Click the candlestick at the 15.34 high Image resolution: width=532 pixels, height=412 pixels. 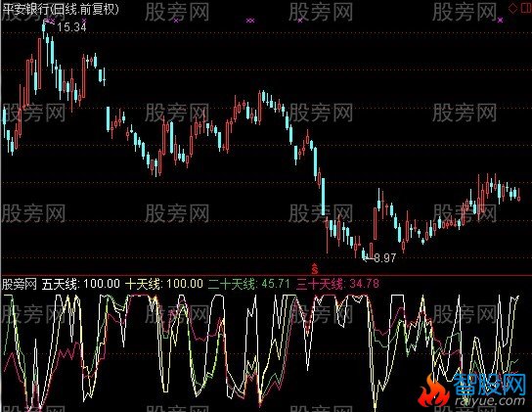pos(43,30)
